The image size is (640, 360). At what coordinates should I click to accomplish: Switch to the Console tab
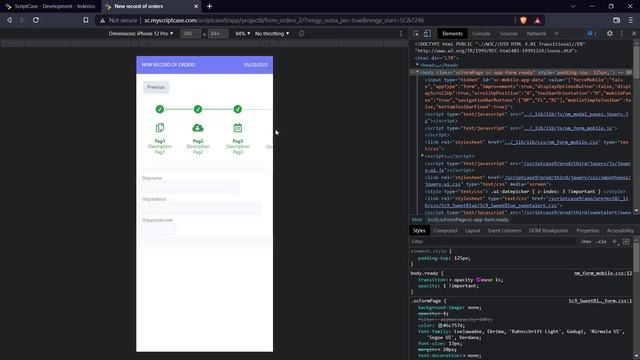pyautogui.click(x=481, y=33)
